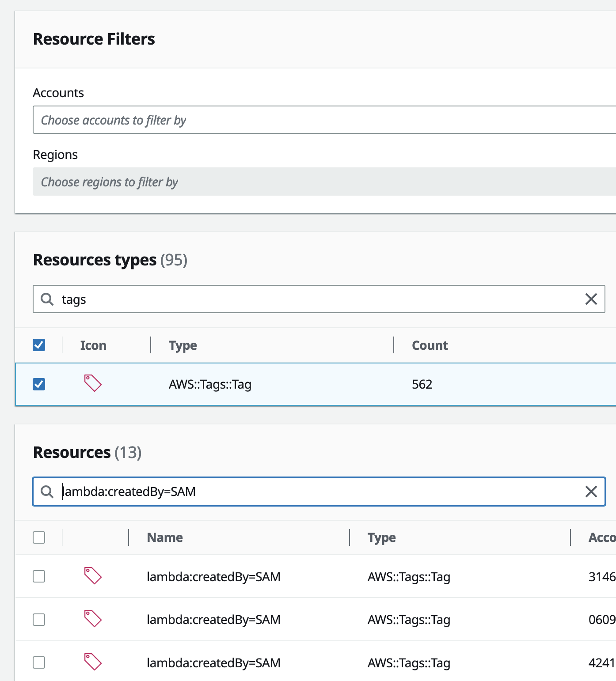Screen dimensions: 616x681
Task: Sort by the Count column header
Action: [x=430, y=345]
